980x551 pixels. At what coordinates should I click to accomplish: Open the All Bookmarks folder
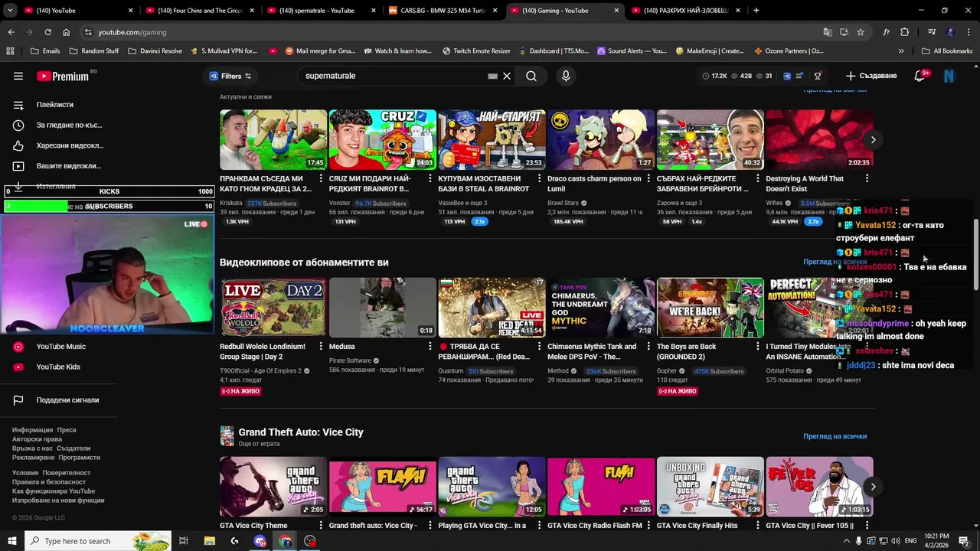pos(947,51)
